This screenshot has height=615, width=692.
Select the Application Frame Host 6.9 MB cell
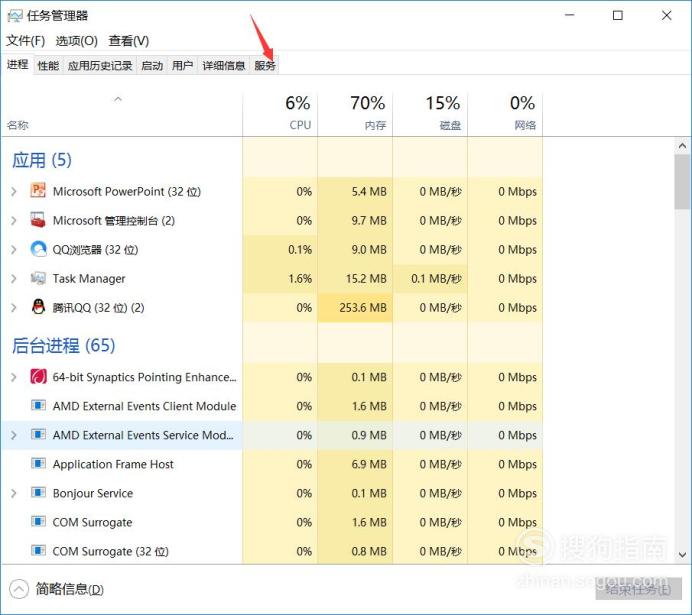click(355, 464)
